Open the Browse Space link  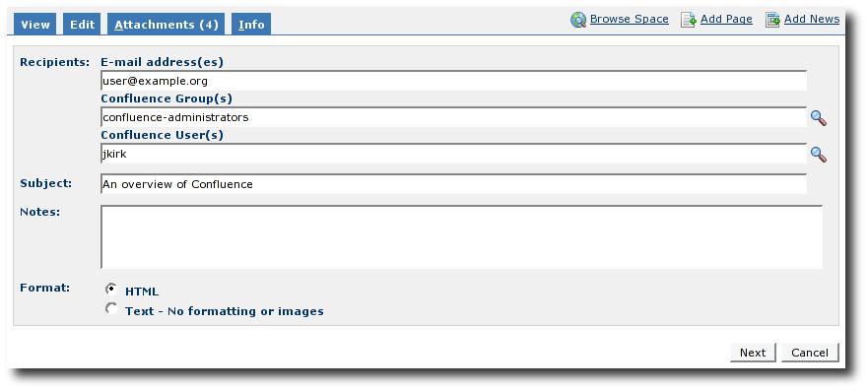(x=630, y=20)
